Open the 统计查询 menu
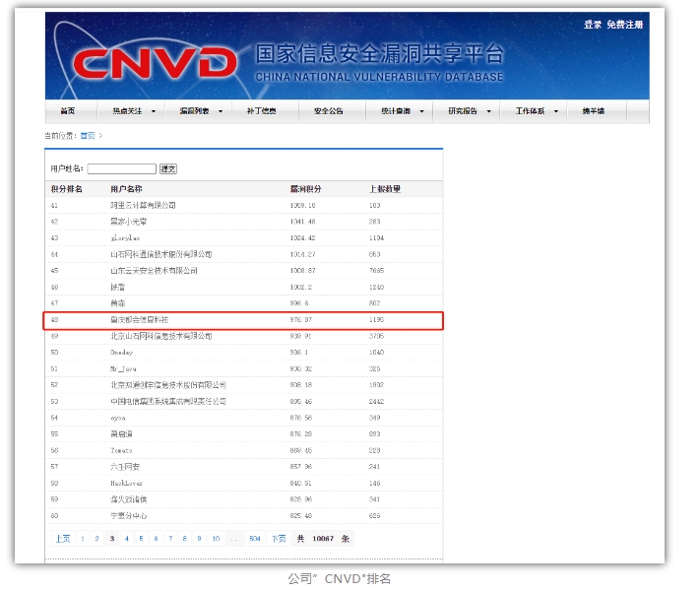The height and width of the screenshot is (591, 700). 396,111
